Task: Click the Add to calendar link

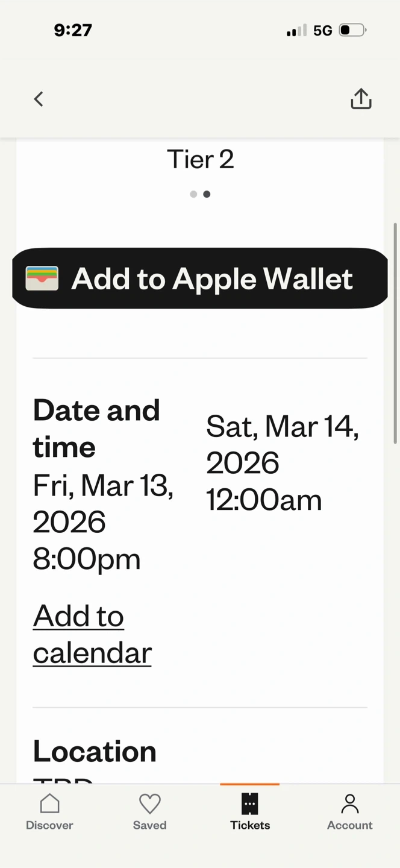Action: pos(92,634)
